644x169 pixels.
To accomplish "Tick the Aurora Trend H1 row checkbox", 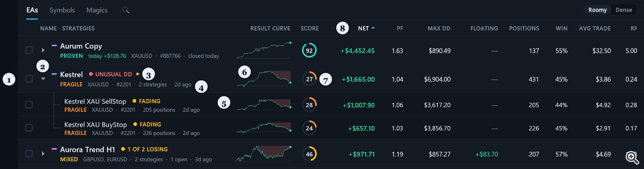I will click(x=29, y=154).
